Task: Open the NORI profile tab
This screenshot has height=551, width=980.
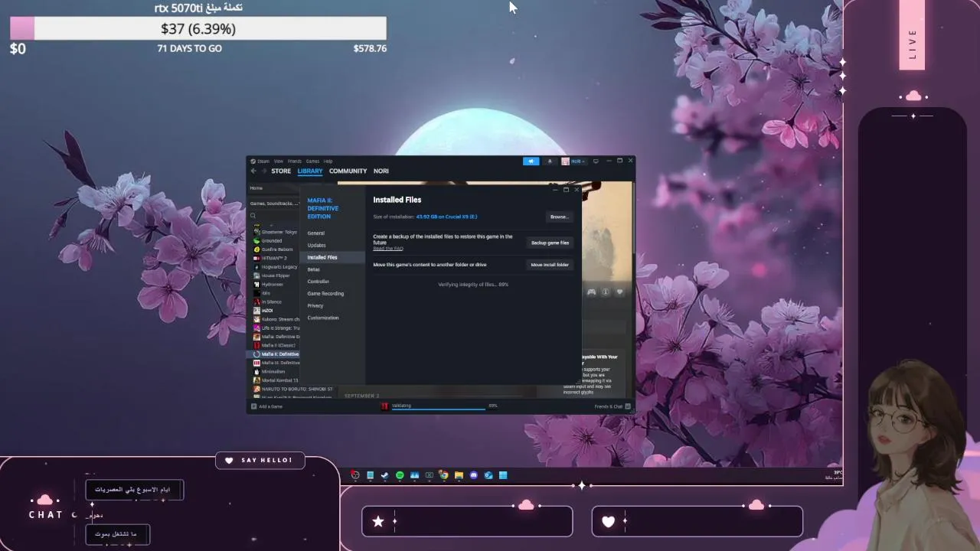Action: (381, 171)
